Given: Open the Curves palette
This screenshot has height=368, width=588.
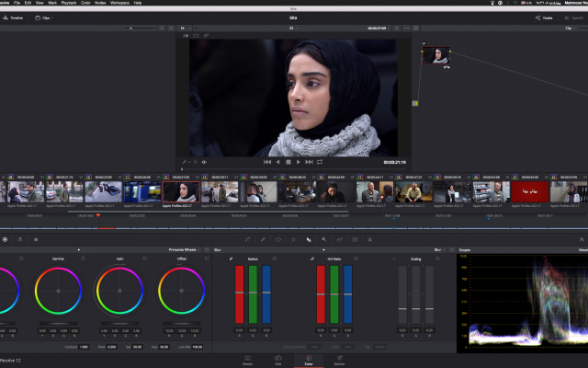Looking at the screenshot, I should tap(247, 239).
